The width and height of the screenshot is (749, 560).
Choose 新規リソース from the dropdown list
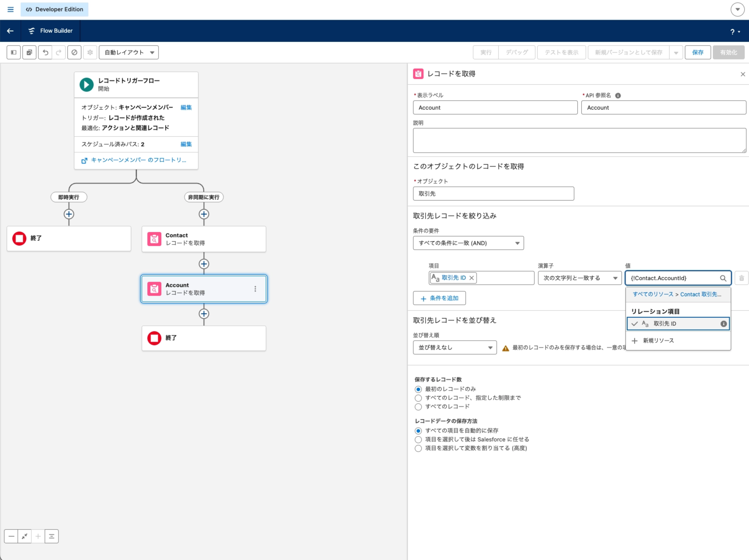coord(678,341)
